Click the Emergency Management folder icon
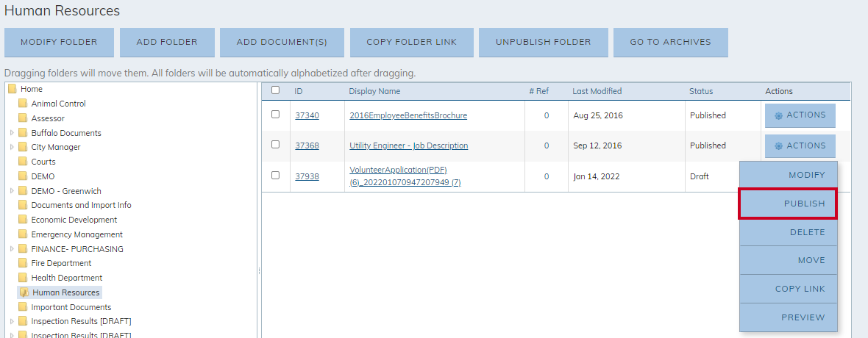Screen dimensions: 868x338 point(23,234)
